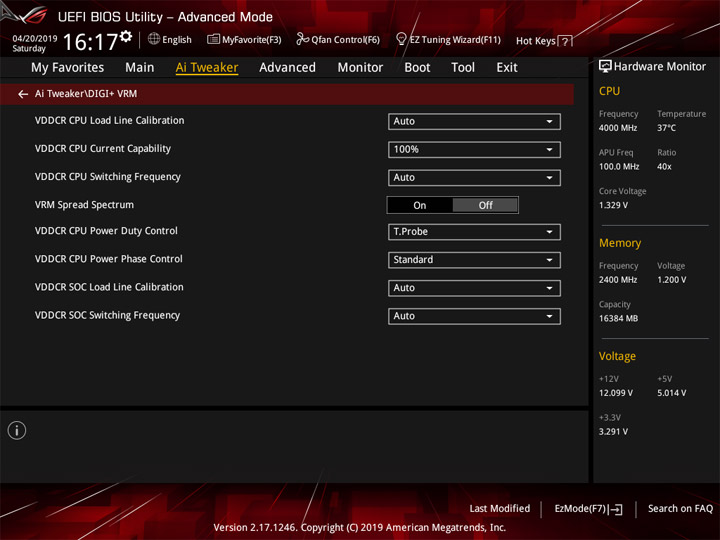This screenshot has width=720, height=540.
Task: Open VDDCR CPU Switching Frequency dropdown
Action: click(x=474, y=178)
